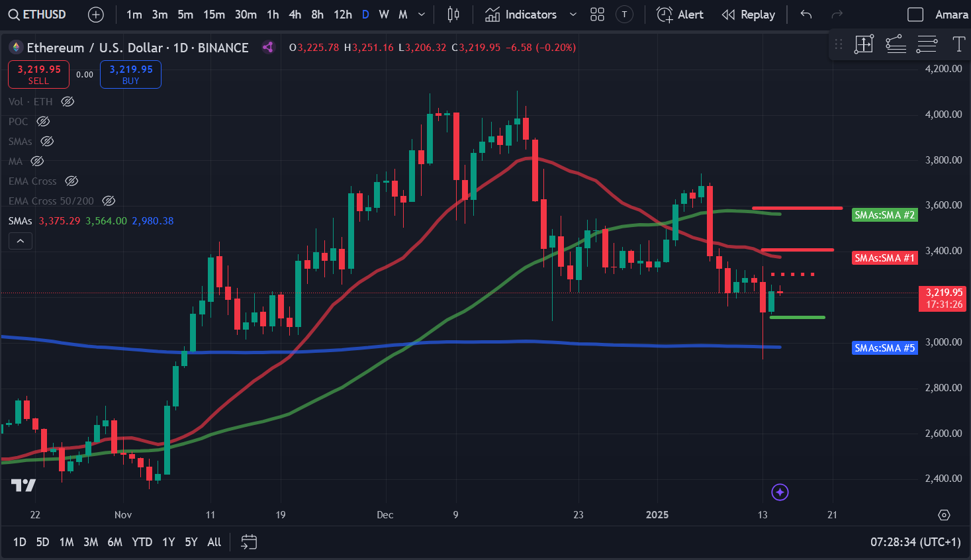
Task: Expand the additional timeframes dropdown
Action: (422, 15)
